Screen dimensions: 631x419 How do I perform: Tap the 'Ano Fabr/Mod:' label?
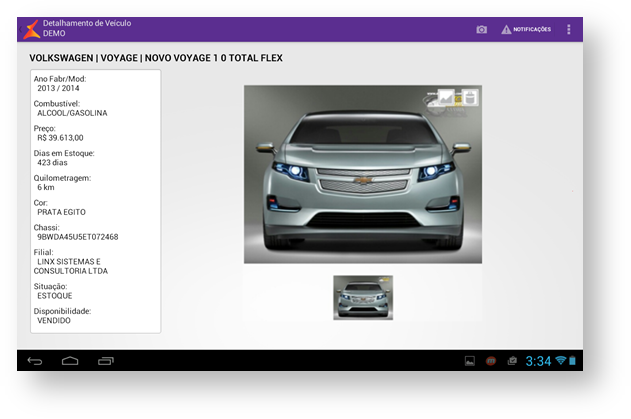click(x=60, y=79)
